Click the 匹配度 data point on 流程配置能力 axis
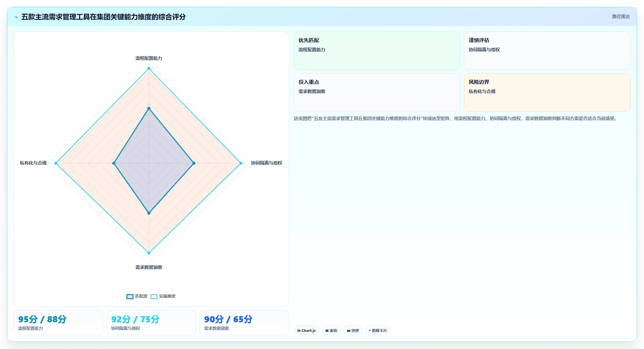The image size is (644, 349). pyautogui.click(x=149, y=108)
